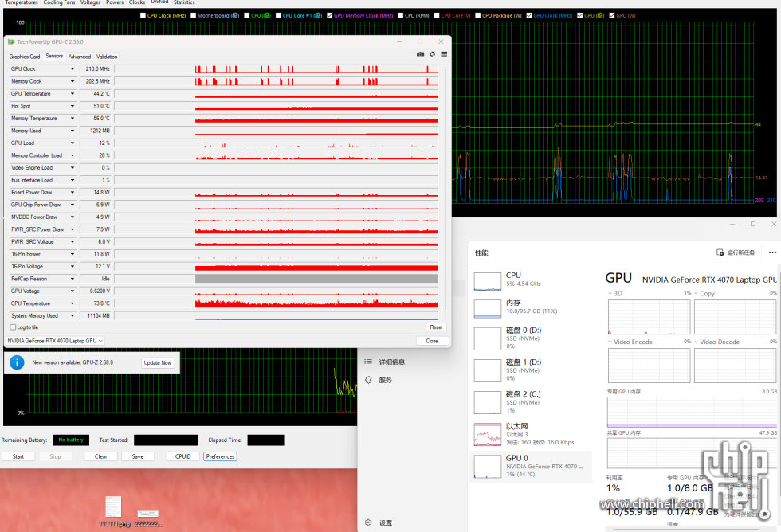
Task: Open Task Manager three-dot more options
Action: pyautogui.click(x=771, y=252)
